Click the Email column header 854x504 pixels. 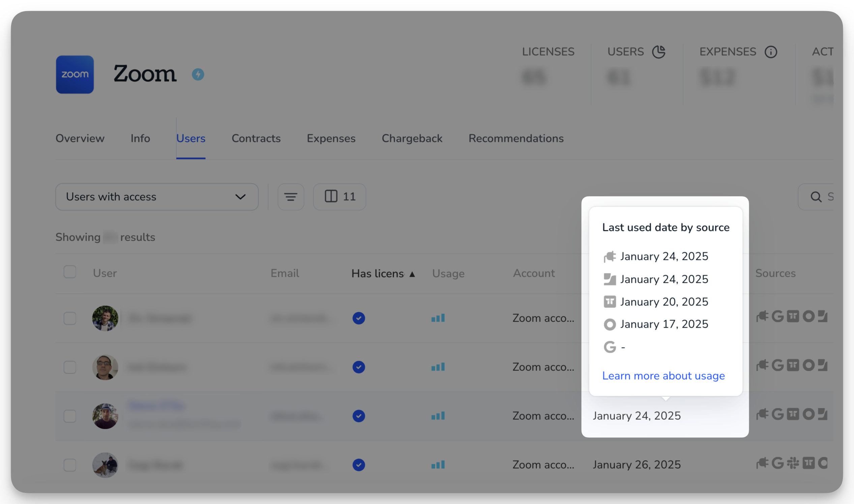click(x=285, y=273)
